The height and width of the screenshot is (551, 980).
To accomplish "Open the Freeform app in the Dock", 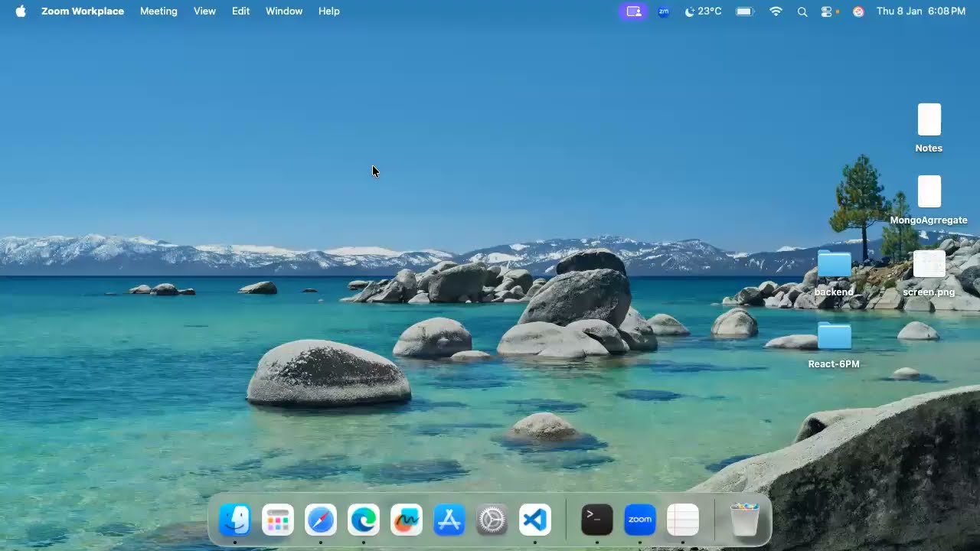I will [407, 520].
